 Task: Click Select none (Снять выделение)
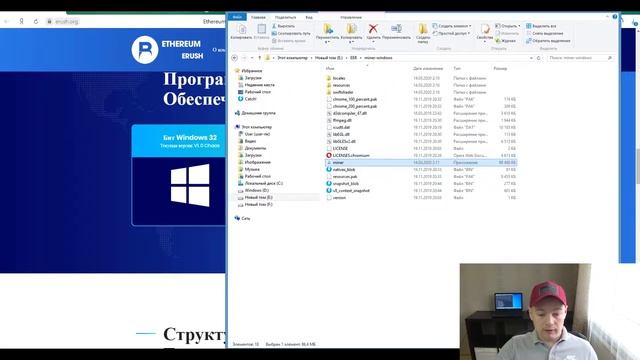point(544,33)
